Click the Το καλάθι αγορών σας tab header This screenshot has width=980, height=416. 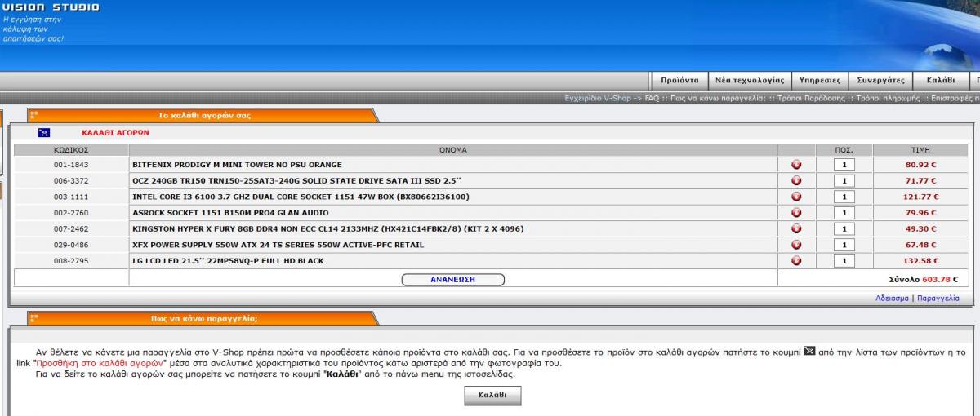204,116
